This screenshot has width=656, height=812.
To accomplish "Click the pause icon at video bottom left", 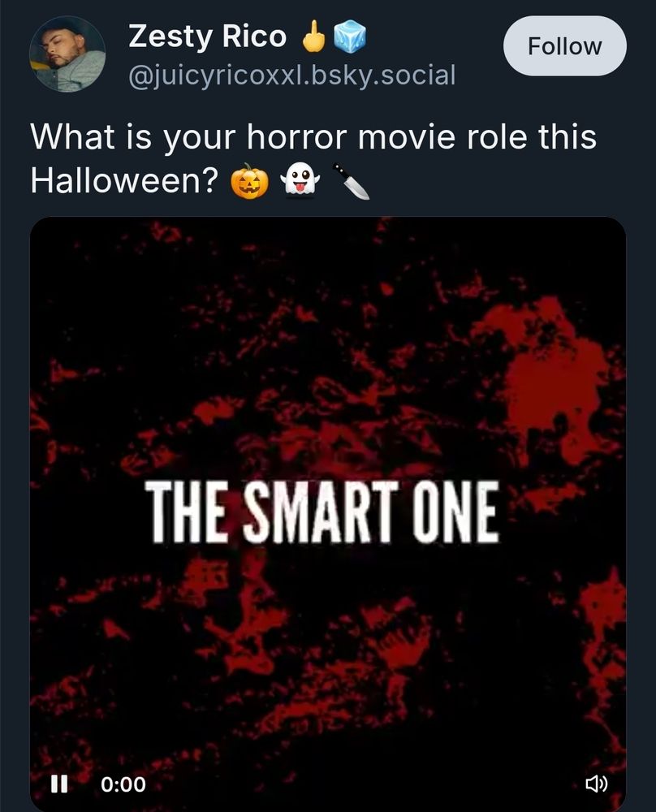I will tap(59, 784).
